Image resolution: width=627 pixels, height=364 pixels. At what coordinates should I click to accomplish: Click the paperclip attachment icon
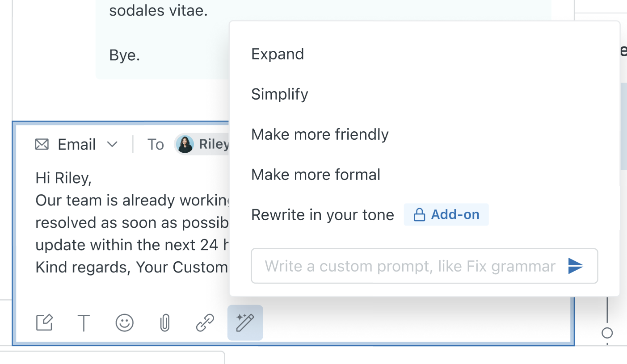point(165,322)
